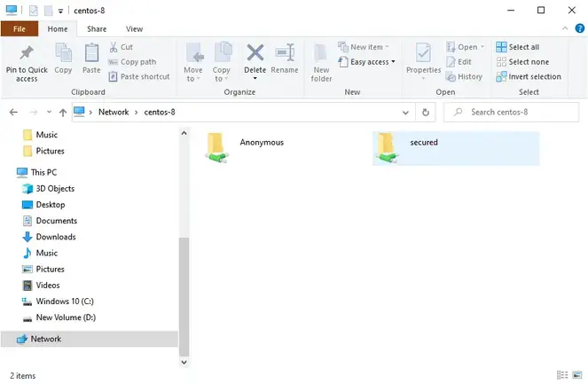588x384 pixels.
Task: Click the New folder icon
Action: 321,52
